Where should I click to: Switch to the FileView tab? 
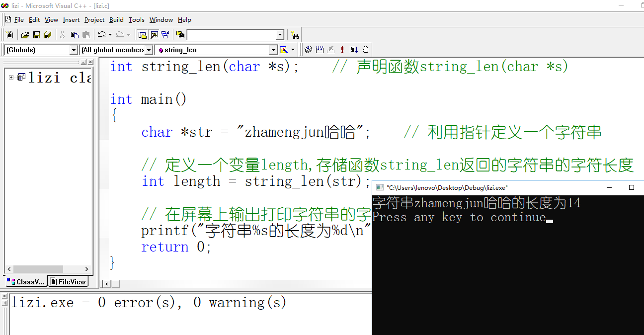pyautogui.click(x=68, y=282)
